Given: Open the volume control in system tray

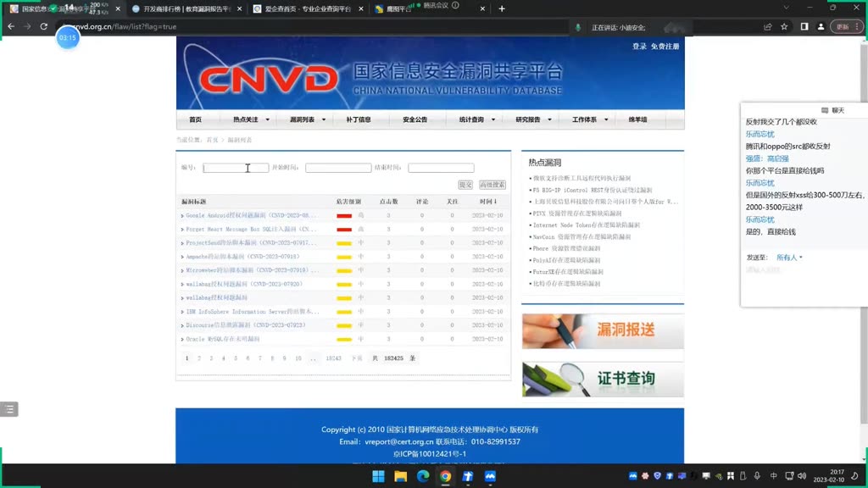Looking at the screenshot, I should click(x=802, y=476).
